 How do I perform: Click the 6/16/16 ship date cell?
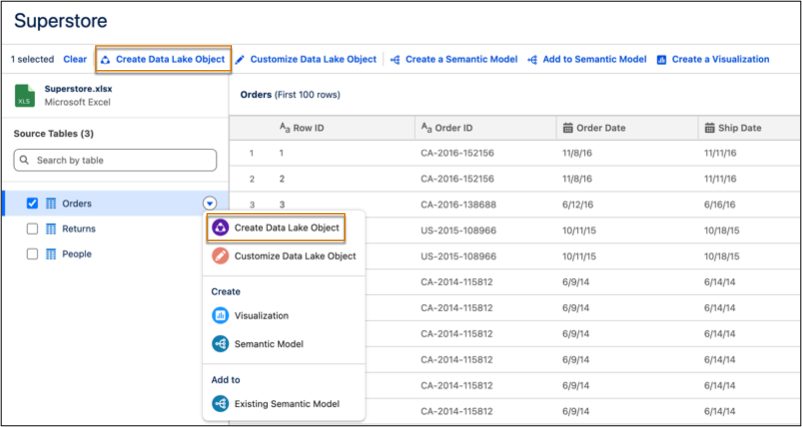click(720, 205)
